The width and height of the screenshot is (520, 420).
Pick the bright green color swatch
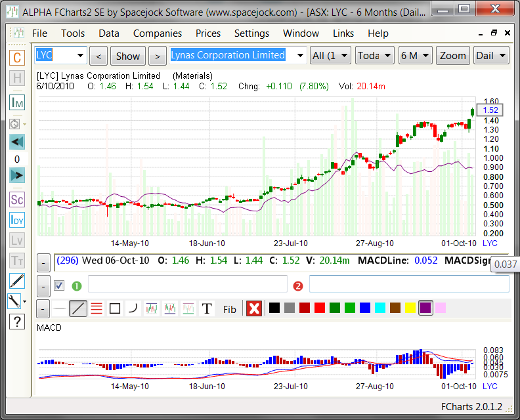350,308
